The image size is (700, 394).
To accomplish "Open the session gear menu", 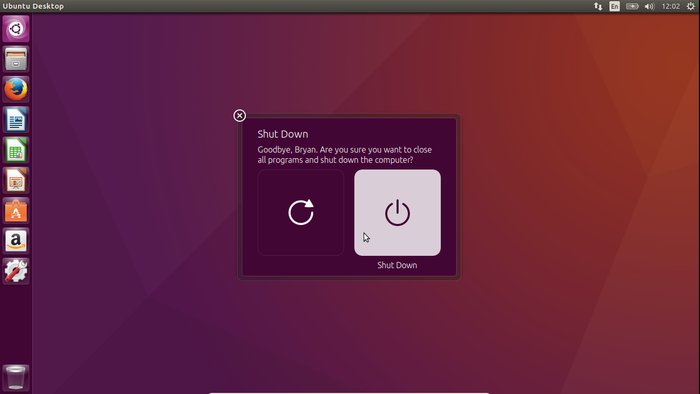I will pyautogui.click(x=691, y=6).
